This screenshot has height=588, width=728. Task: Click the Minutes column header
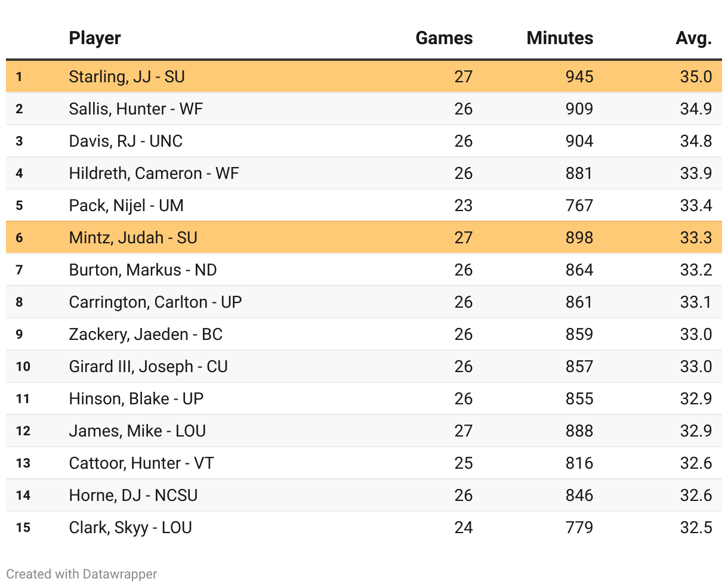point(560,38)
